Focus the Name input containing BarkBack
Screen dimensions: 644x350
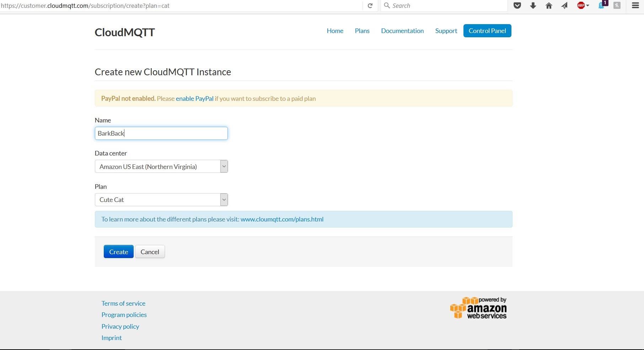[161, 133]
